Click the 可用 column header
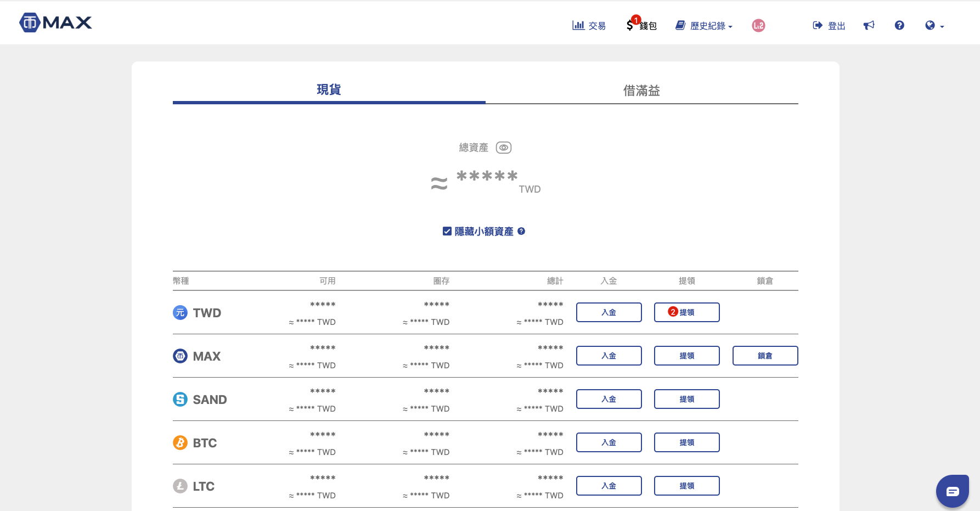The width and height of the screenshot is (980, 511). coord(328,280)
